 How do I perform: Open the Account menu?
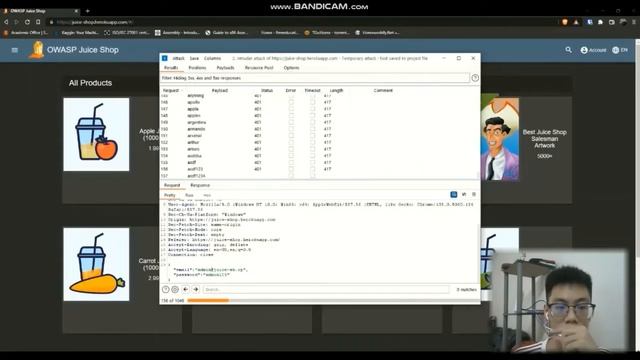(593, 50)
